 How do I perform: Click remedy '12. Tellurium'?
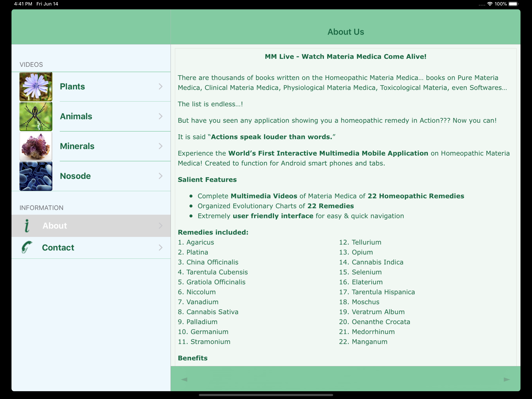(x=360, y=242)
